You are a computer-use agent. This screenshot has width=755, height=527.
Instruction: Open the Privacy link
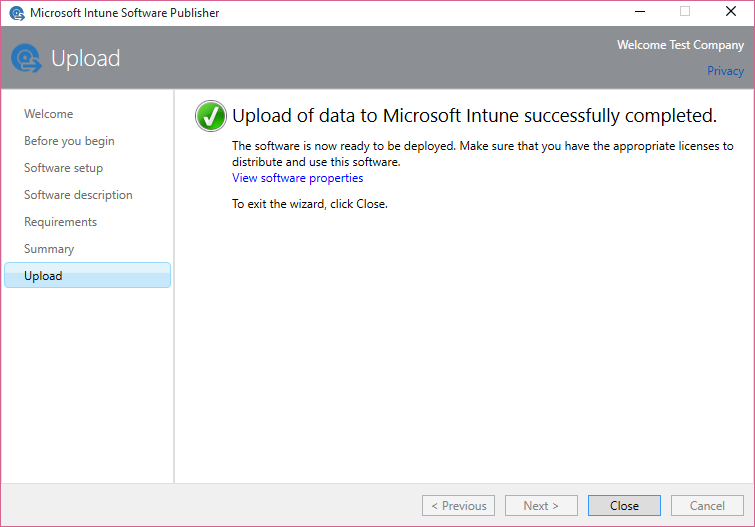725,71
